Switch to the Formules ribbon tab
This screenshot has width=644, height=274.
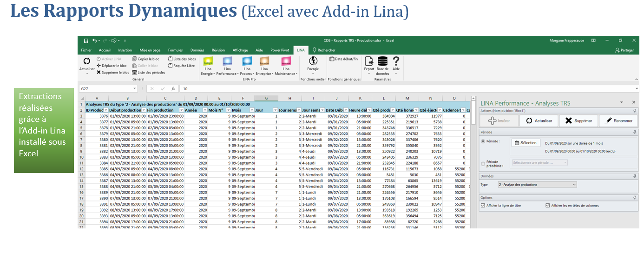(175, 50)
